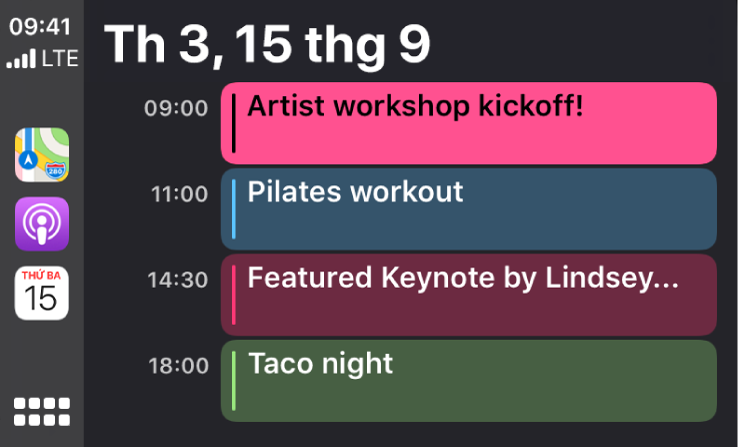View the Featured Keynote by Lindsey event
This screenshot has height=447, width=739.
coord(469,295)
